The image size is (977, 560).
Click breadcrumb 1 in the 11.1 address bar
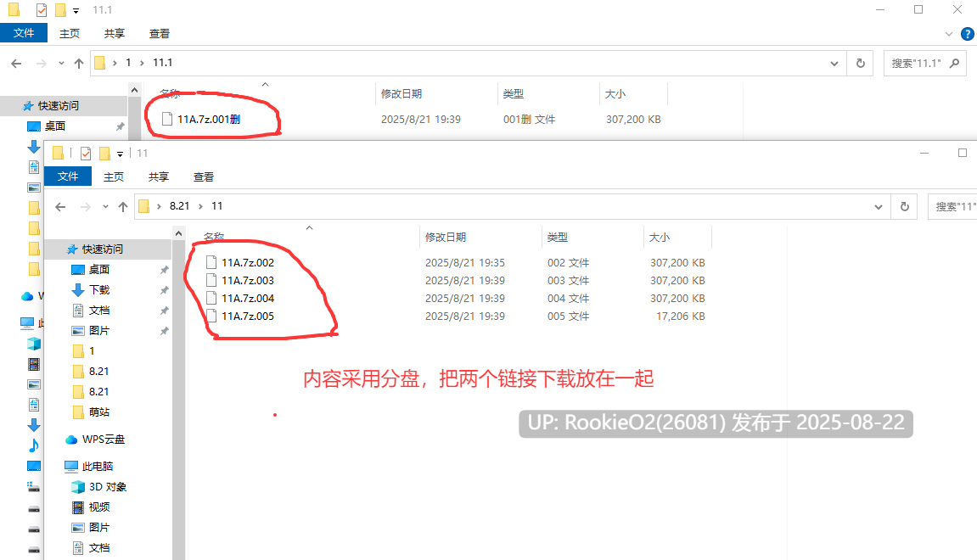coord(128,62)
